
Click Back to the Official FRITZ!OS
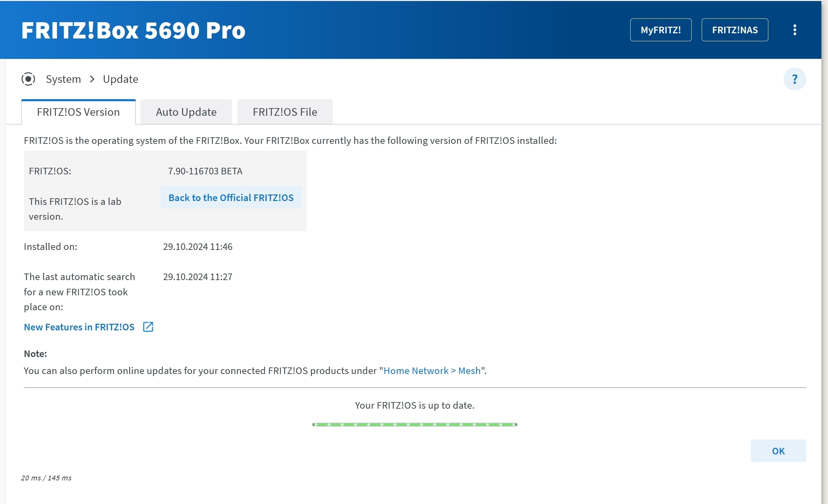click(x=231, y=198)
